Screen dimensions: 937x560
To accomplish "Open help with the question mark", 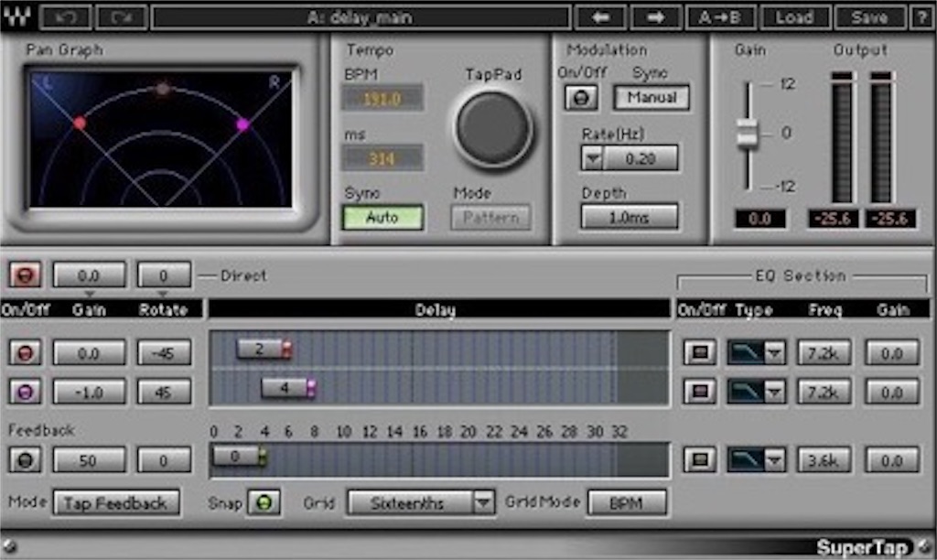I will 921,17.
